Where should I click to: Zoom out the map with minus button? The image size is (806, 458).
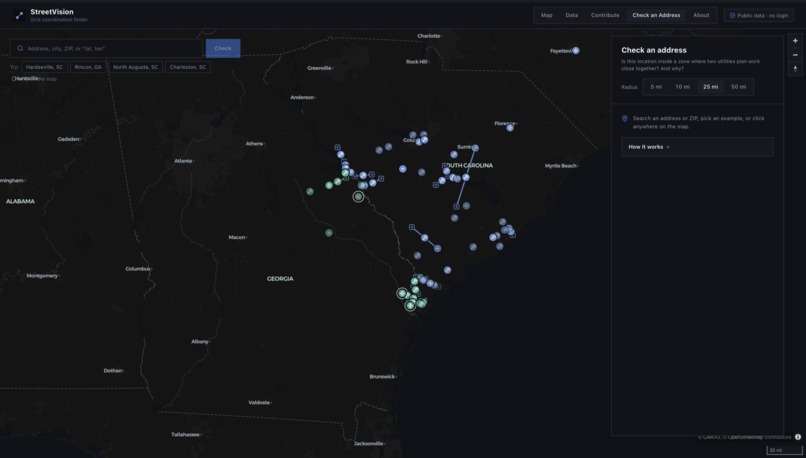795,55
